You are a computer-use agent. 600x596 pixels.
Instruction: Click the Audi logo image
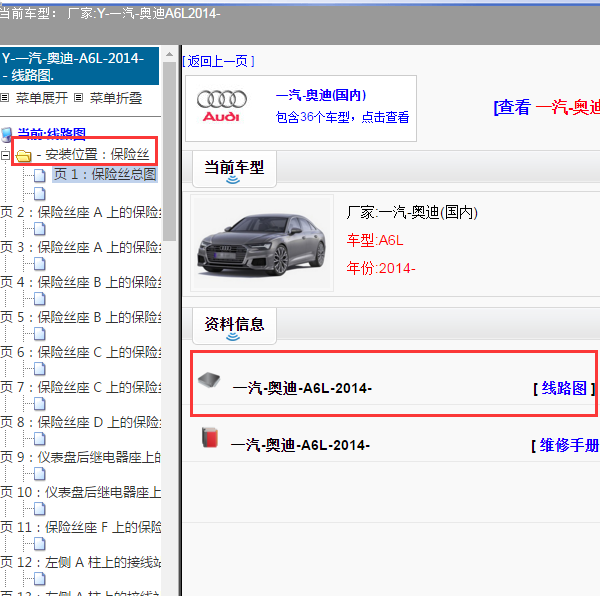tap(222, 106)
